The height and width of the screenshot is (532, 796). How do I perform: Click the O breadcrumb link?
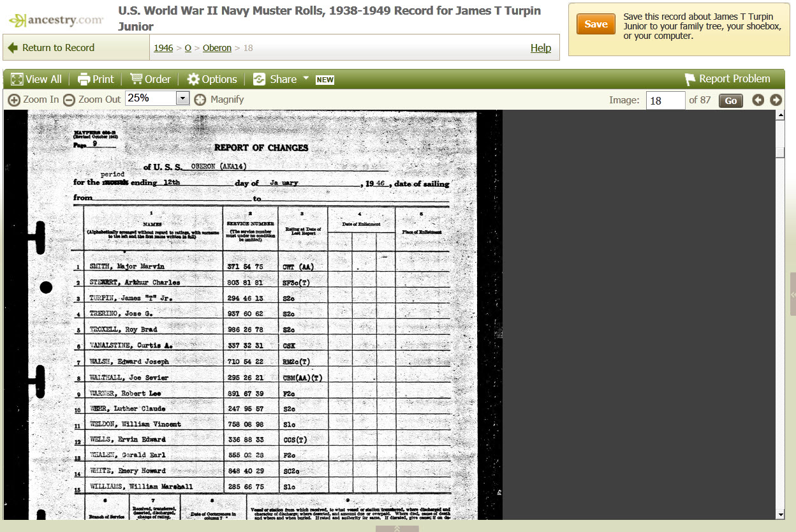pos(188,48)
